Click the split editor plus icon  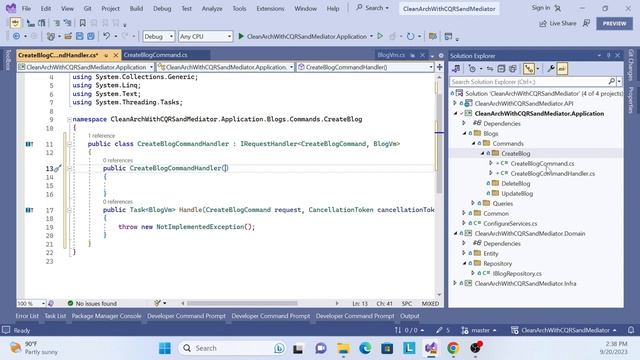(x=439, y=67)
